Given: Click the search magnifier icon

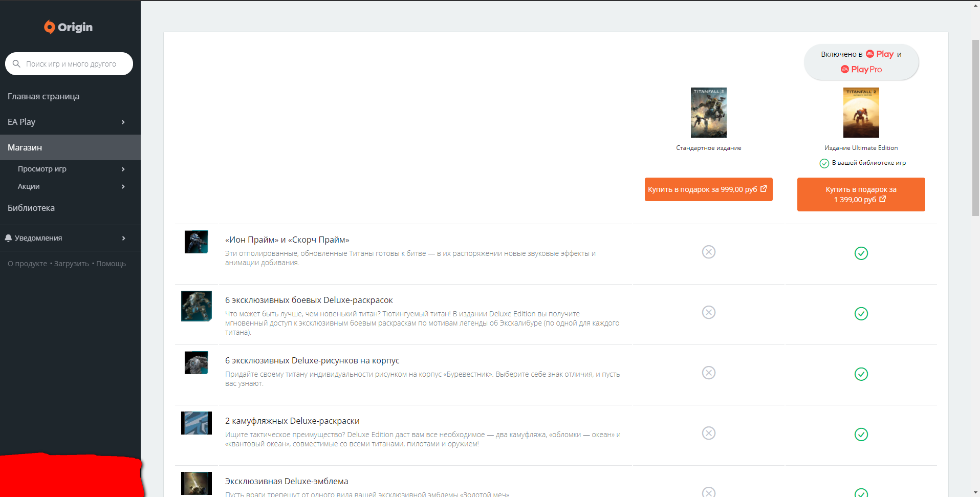Looking at the screenshot, I should pos(16,63).
